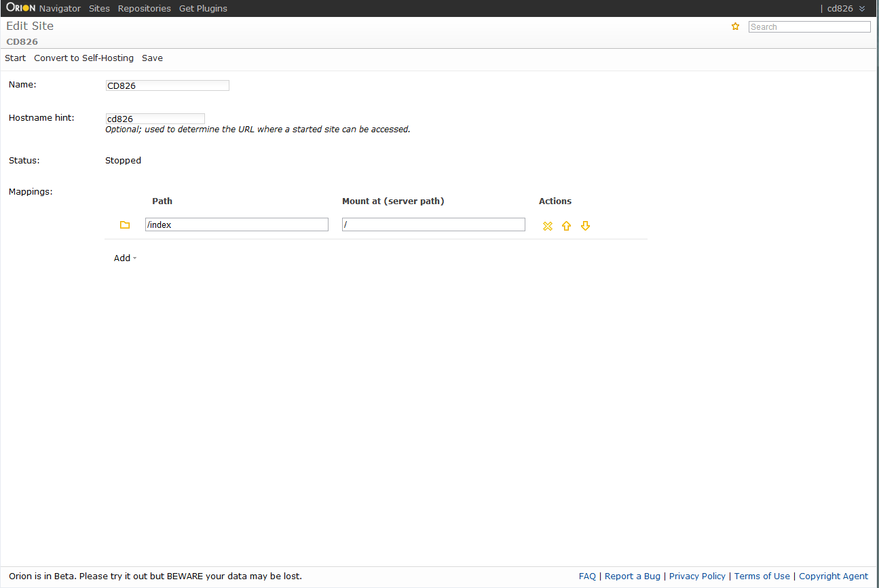Go to Sites page
The width and height of the screenshot is (879, 588).
click(x=99, y=8)
